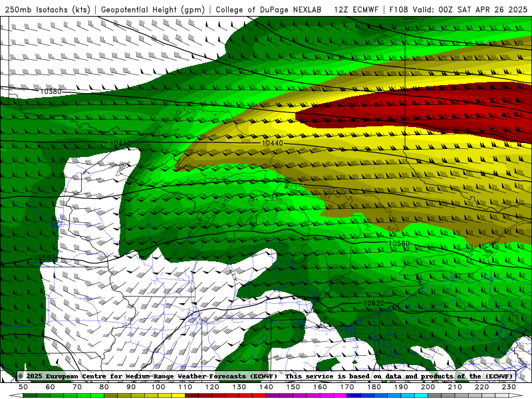Click the 110 value on the color scale
The image size is (532, 399).
pos(186,387)
